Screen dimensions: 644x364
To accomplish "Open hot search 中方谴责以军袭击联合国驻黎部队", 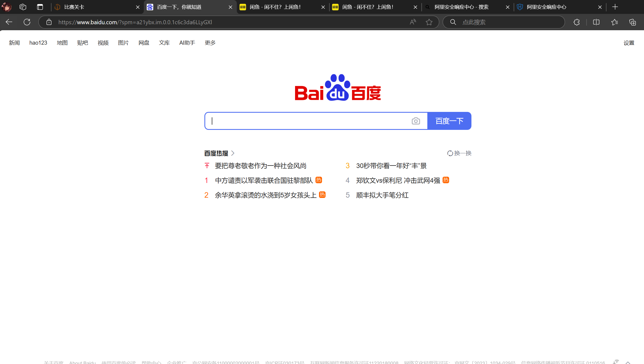I will (264, 181).
